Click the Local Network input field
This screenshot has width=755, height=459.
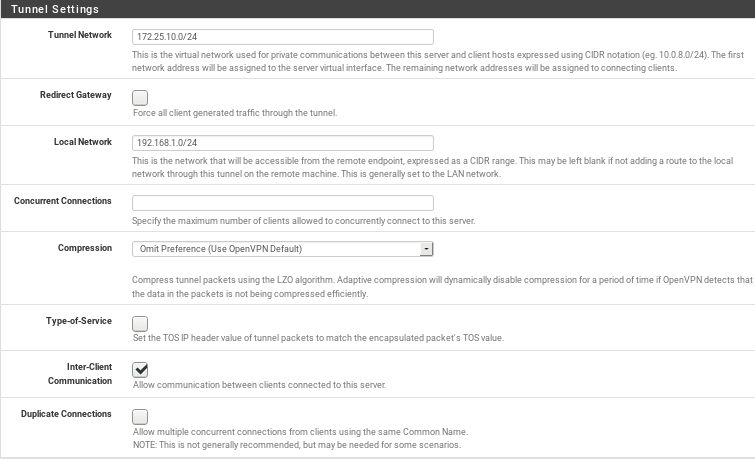283,143
